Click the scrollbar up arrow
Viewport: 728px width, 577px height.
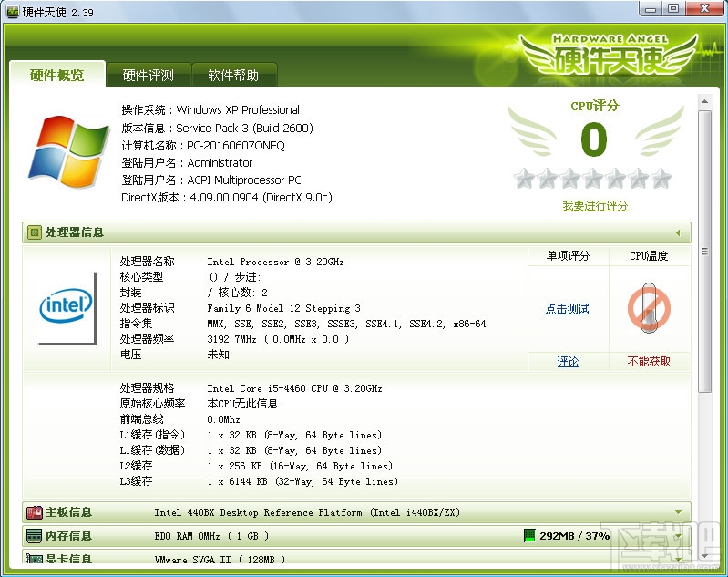tap(705, 102)
